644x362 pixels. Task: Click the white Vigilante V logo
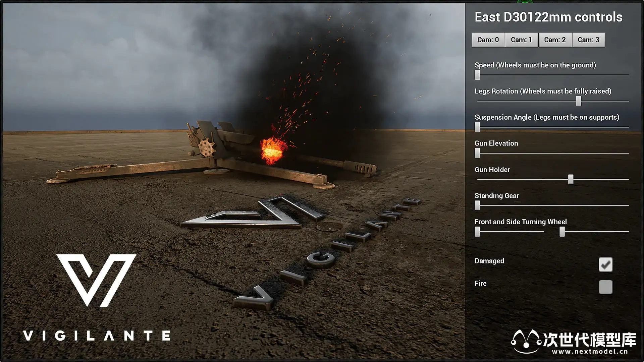(96, 280)
